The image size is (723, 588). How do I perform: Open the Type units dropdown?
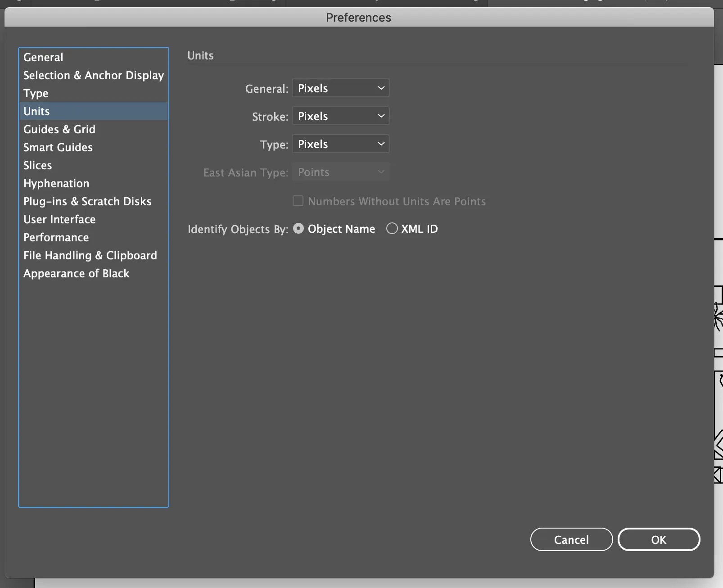[x=340, y=144]
